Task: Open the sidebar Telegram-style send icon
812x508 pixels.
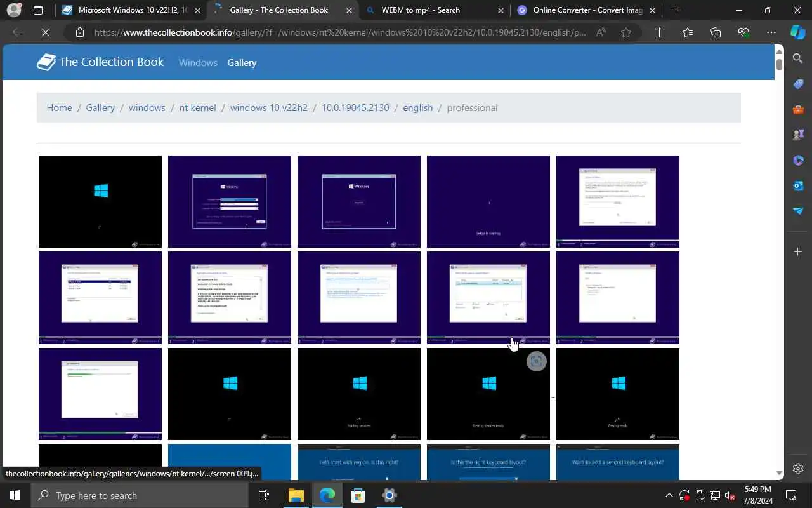Action: (x=798, y=211)
